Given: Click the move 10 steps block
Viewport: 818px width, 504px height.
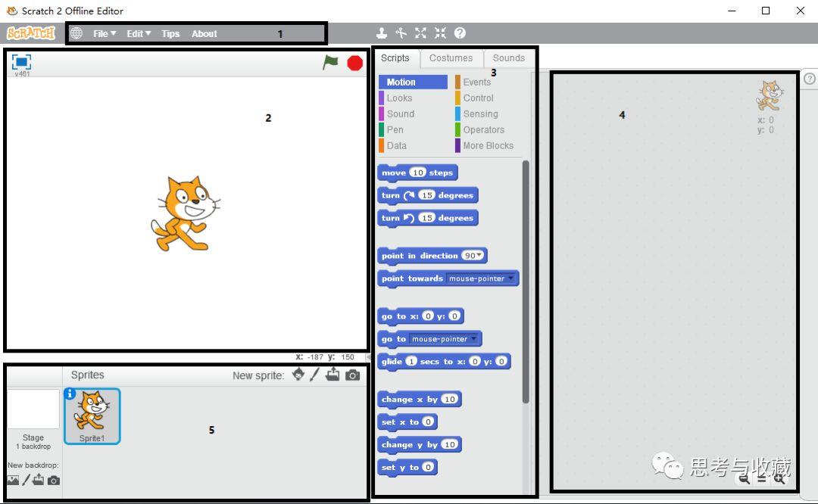Looking at the screenshot, I should point(417,173).
